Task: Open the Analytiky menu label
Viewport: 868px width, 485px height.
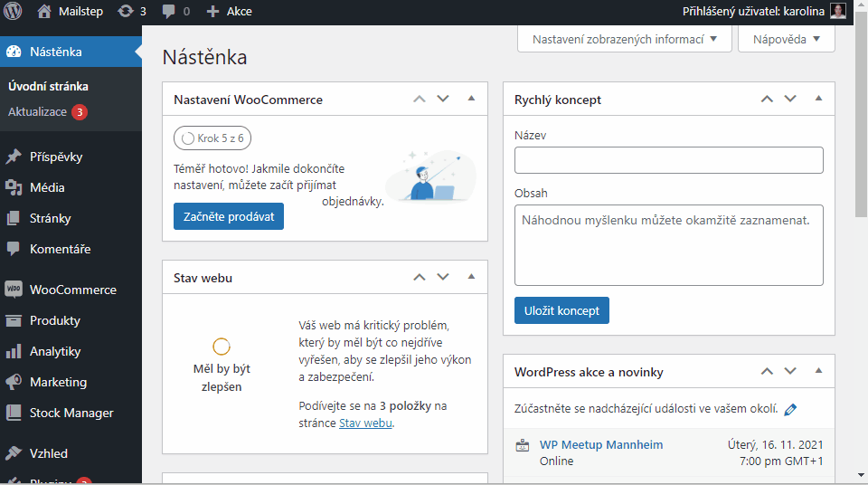Action: point(55,351)
